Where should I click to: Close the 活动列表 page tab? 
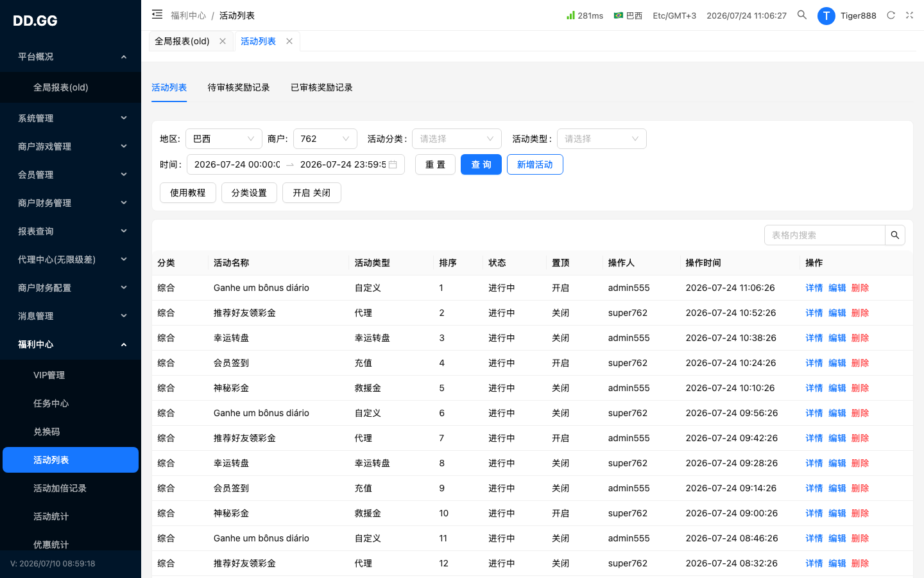click(289, 41)
